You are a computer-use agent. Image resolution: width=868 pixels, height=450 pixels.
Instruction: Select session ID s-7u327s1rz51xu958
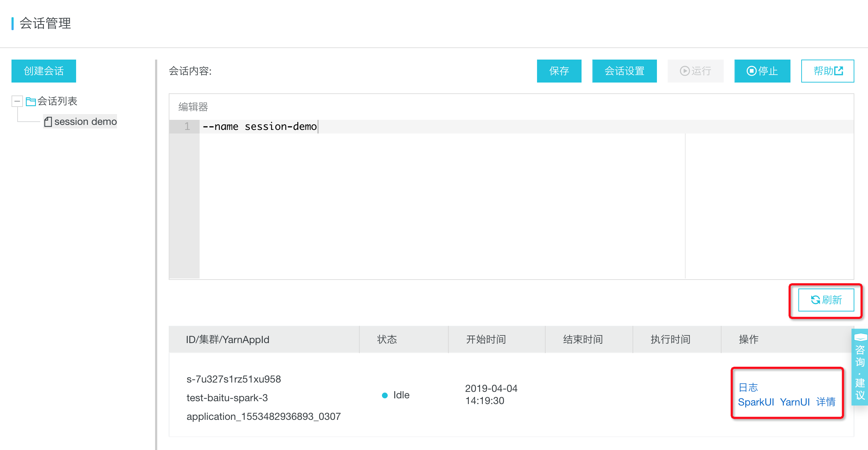(234, 379)
